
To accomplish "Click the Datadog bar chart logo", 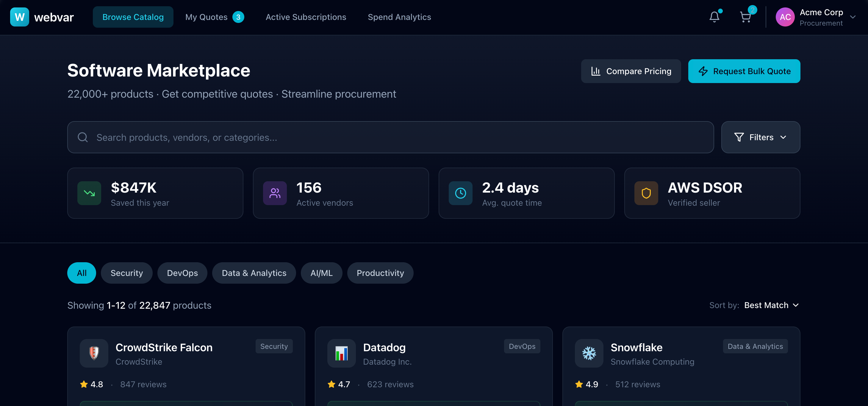I will coord(341,353).
